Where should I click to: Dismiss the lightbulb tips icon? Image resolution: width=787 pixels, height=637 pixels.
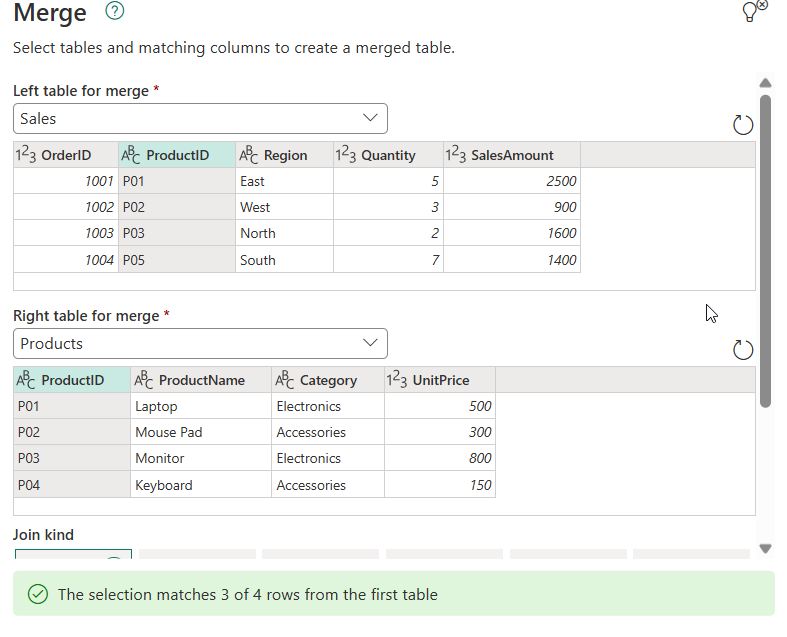pos(754,11)
